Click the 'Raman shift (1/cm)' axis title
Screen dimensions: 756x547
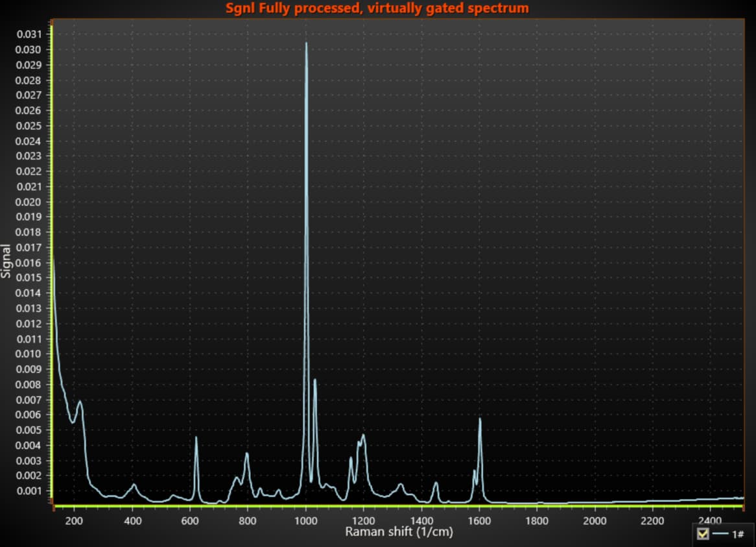[399, 532]
